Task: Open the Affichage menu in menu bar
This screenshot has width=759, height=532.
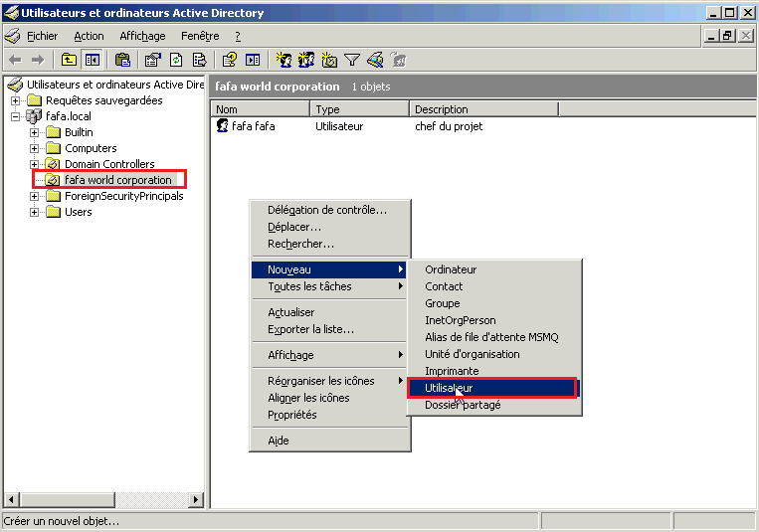Action: click(142, 36)
